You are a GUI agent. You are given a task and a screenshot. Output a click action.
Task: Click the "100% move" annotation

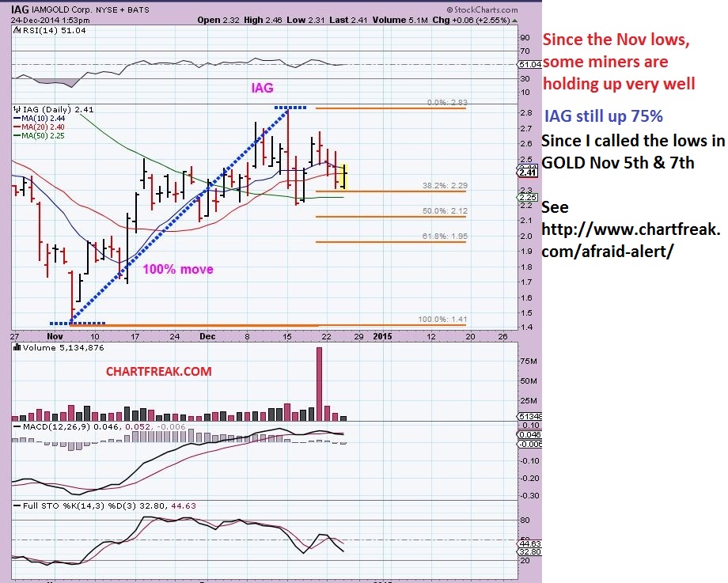click(178, 269)
